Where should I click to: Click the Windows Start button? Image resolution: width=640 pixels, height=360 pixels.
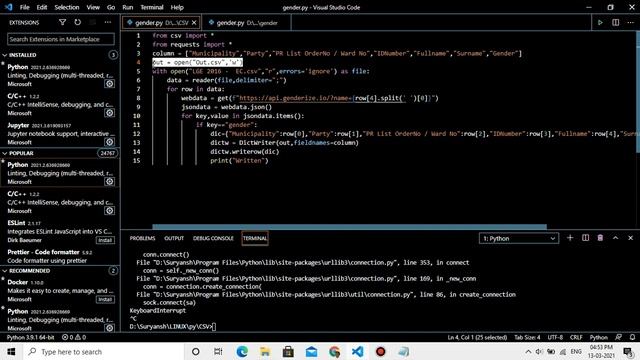pyautogui.click(x=11, y=351)
